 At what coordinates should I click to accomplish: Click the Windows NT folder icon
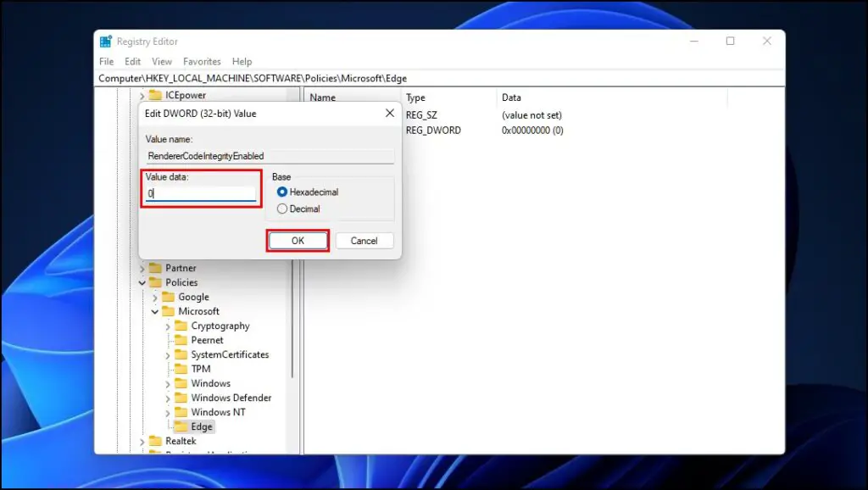pyautogui.click(x=181, y=412)
